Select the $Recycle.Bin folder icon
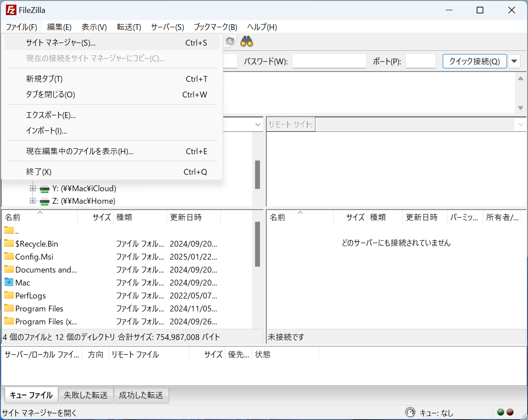 click(x=9, y=243)
